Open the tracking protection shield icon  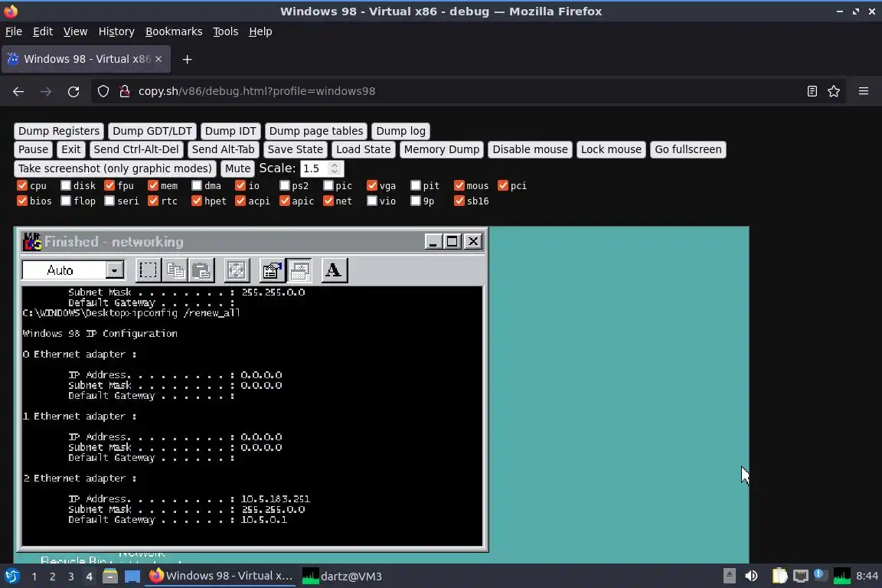[x=103, y=91]
